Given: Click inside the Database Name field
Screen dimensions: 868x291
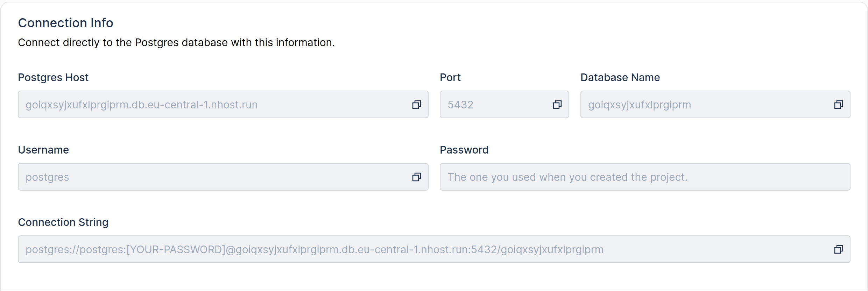Looking at the screenshot, I should 715,105.
